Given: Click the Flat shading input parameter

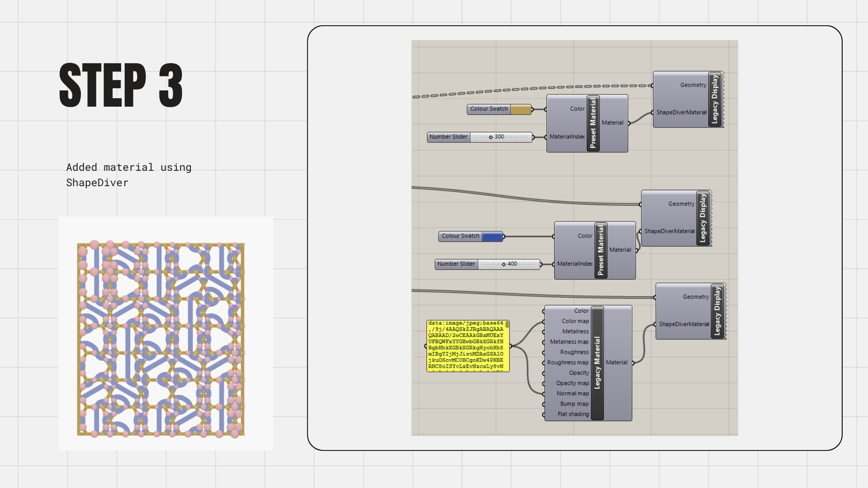Looking at the screenshot, I should coord(573,414).
